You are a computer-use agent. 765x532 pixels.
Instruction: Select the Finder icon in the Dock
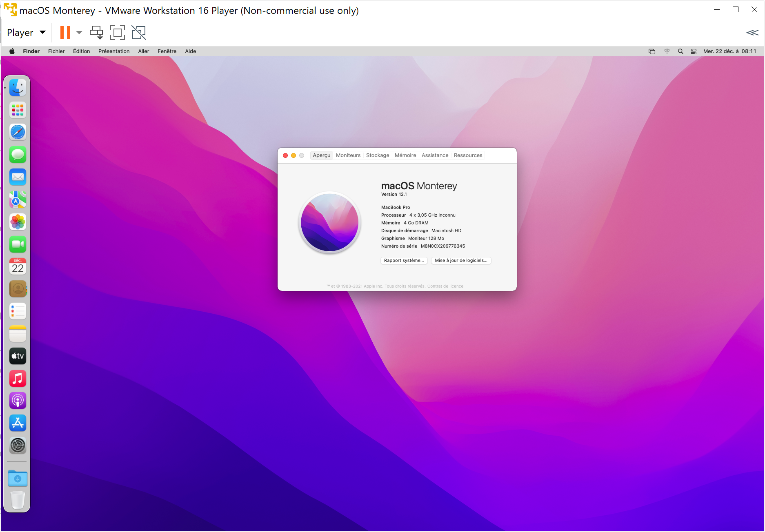(x=17, y=87)
